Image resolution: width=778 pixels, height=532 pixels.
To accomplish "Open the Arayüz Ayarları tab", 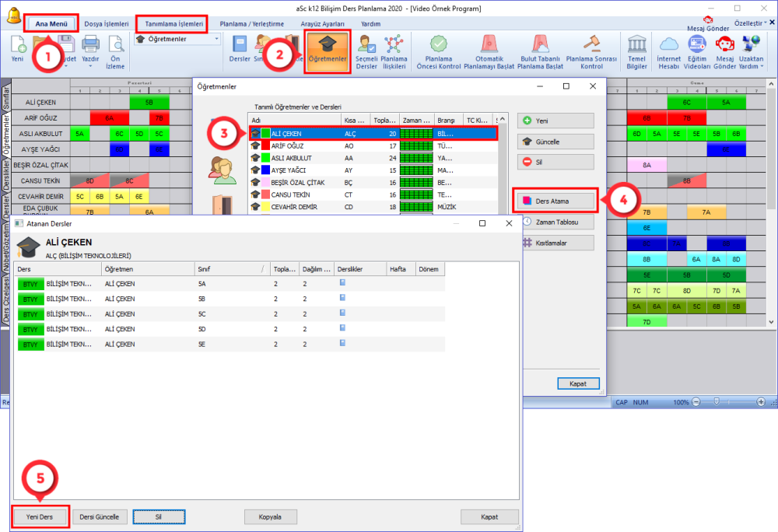I will tap(323, 23).
